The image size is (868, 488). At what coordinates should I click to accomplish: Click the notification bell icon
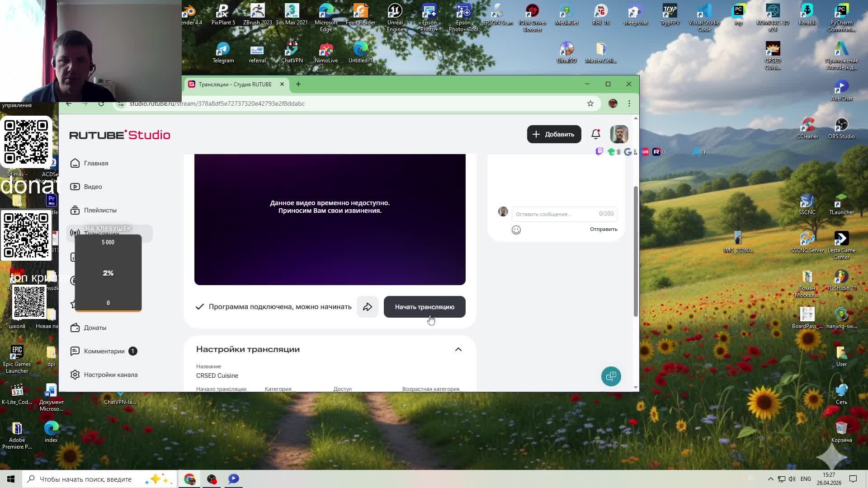(x=596, y=134)
